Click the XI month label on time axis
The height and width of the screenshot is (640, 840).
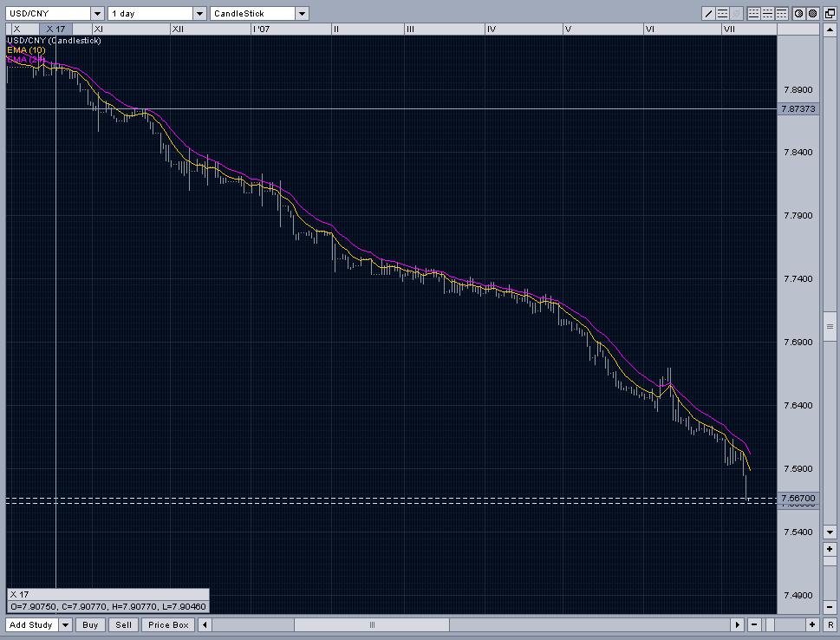click(x=99, y=29)
